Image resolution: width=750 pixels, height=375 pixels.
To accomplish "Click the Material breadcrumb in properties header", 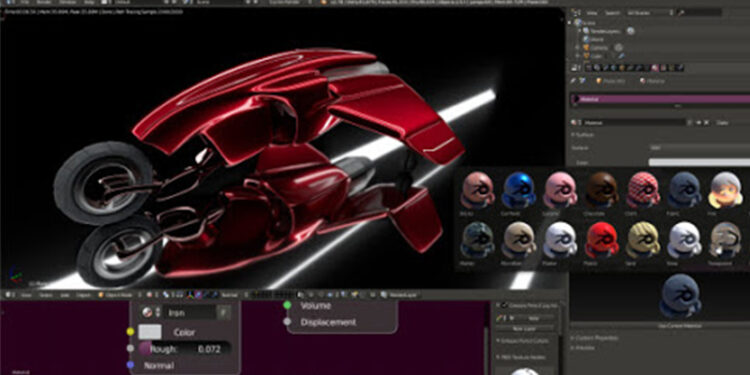I will point(652,81).
